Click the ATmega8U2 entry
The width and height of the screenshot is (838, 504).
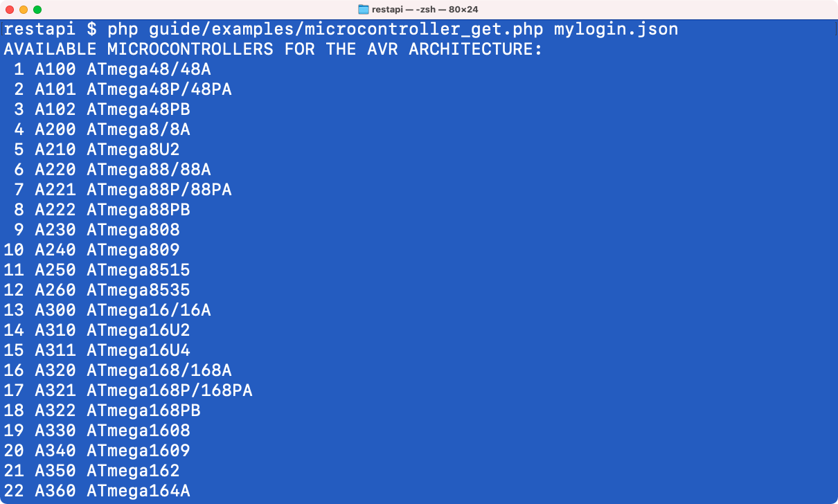[x=133, y=150]
